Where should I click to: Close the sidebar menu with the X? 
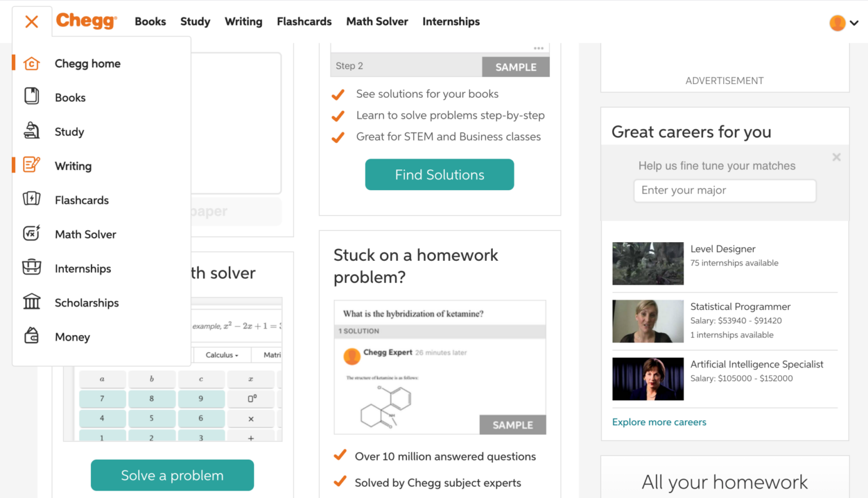click(x=32, y=21)
